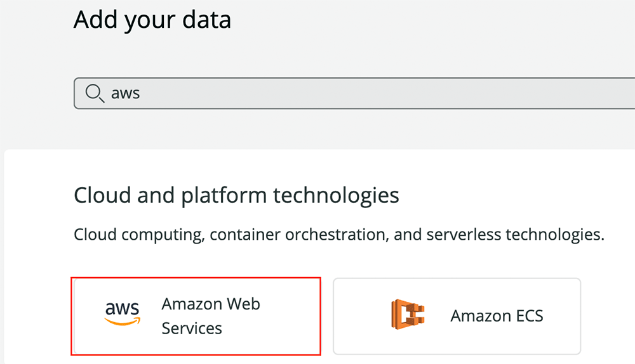Click the aws logo icon
The image size is (635, 364).
click(123, 313)
